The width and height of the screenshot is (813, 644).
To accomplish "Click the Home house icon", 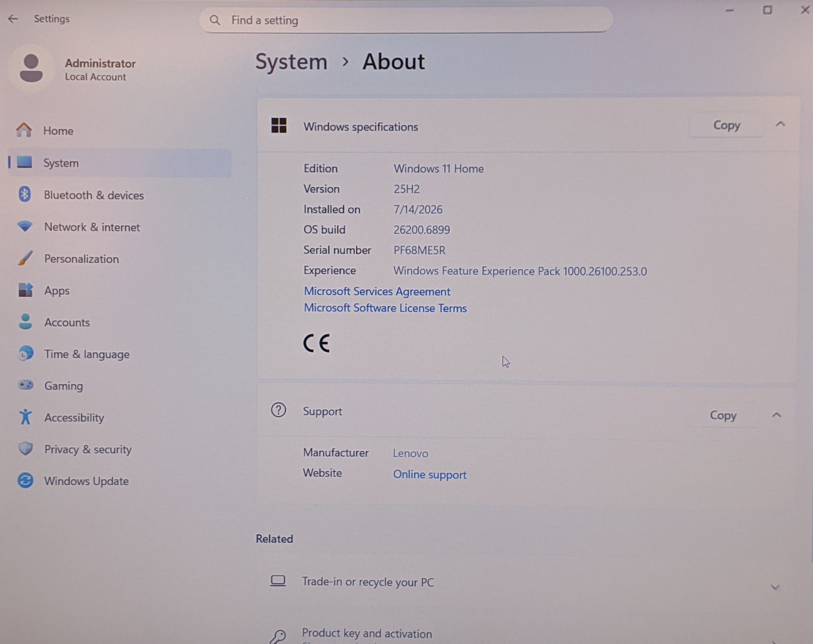I will (24, 130).
